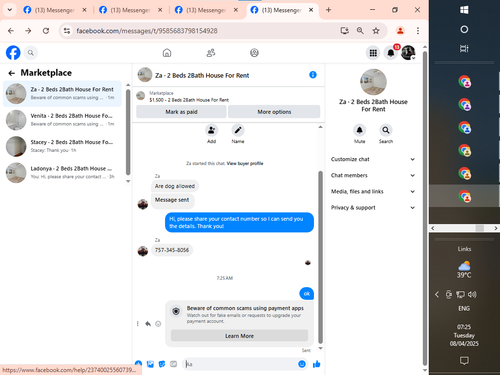Viewport: 500px width, 375px height.
Task: Open the weather 39°C widget
Action: tap(464, 270)
